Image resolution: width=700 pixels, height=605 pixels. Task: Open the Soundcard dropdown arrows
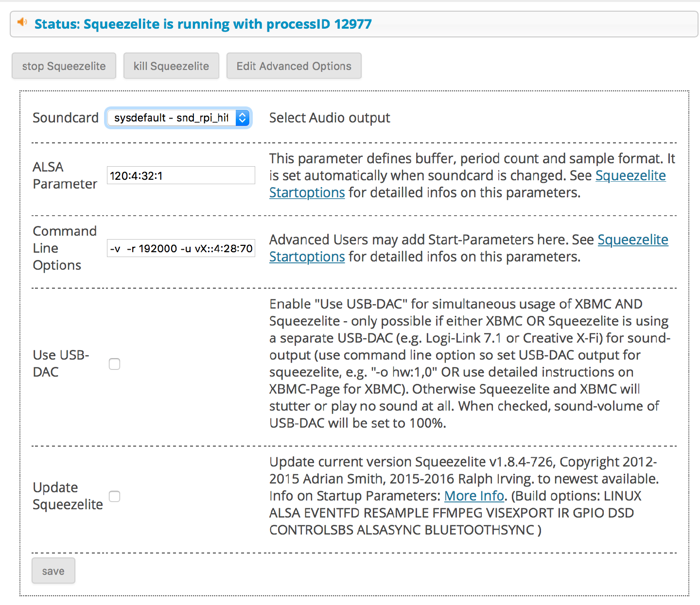point(243,118)
